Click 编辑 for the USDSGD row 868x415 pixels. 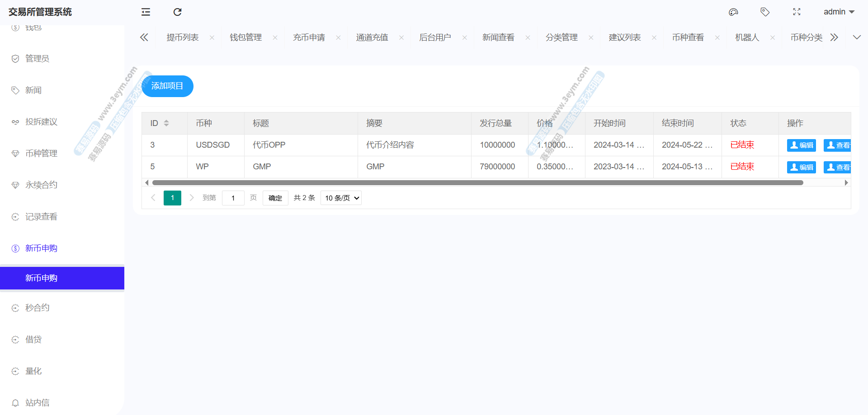pyautogui.click(x=801, y=145)
